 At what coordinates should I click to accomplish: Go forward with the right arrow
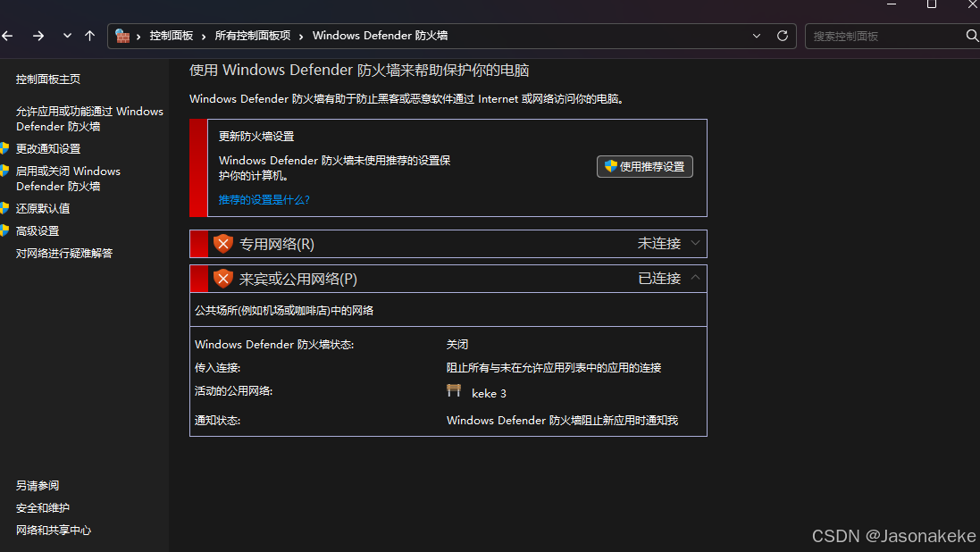38,37
